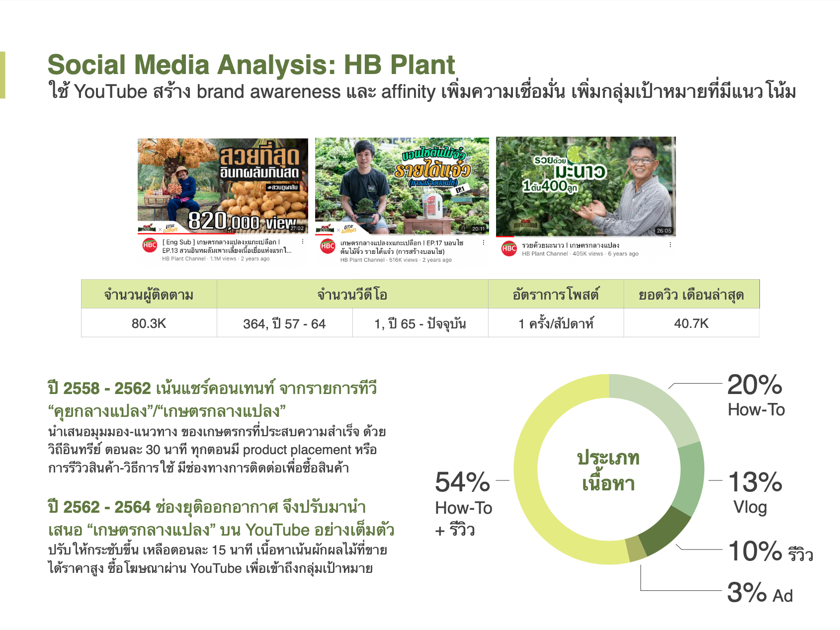
Task: Click the '1, ปี 65 - ปัจจุบัน' cell
Action: pyautogui.click(x=420, y=323)
